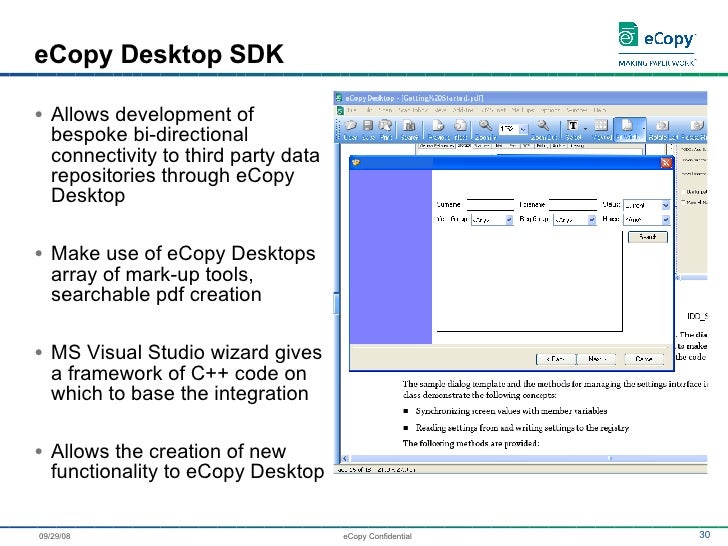The width and height of the screenshot is (728, 546).
Task: Click the scrollbar's left arrow below the document
Action: coord(345,459)
